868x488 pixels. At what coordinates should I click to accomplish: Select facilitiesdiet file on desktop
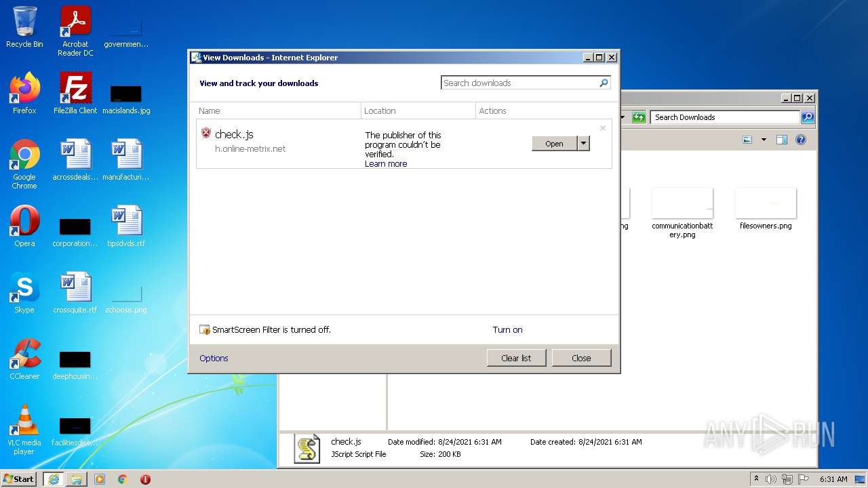tap(75, 431)
